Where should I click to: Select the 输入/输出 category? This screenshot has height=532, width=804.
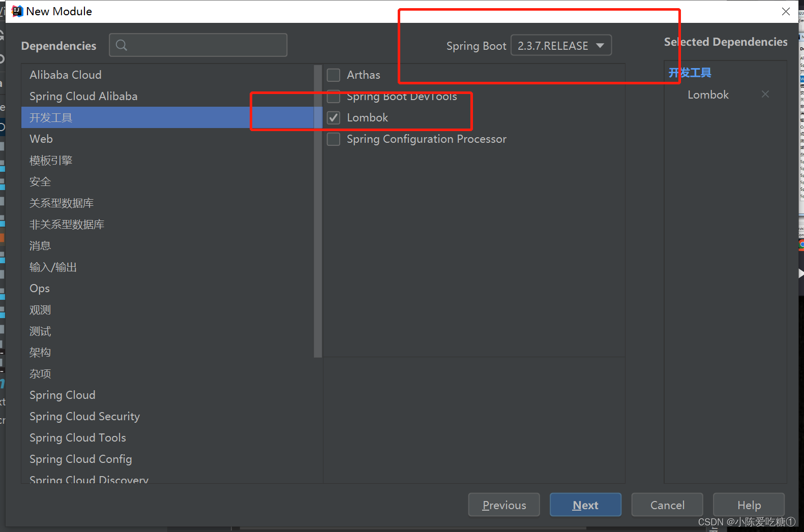pos(168,267)
